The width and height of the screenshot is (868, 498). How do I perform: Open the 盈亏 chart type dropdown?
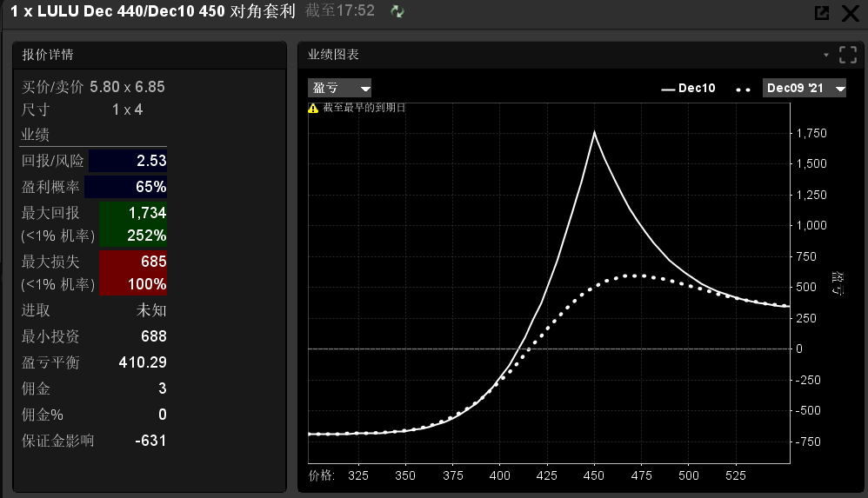coord(339,88)
